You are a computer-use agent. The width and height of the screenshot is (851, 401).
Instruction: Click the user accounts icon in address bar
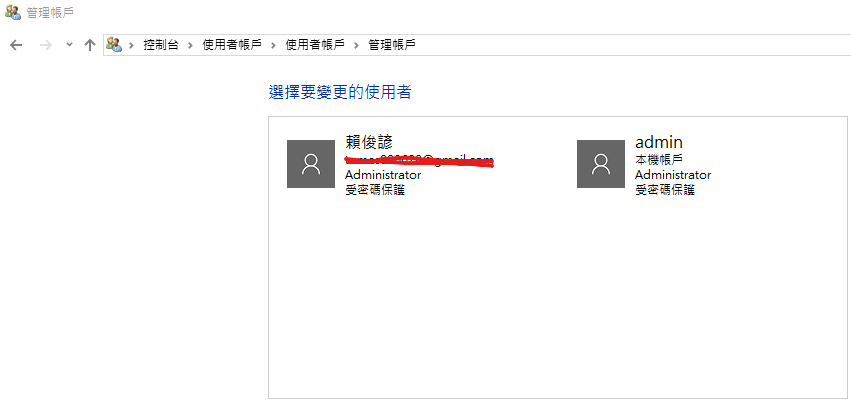114,44
